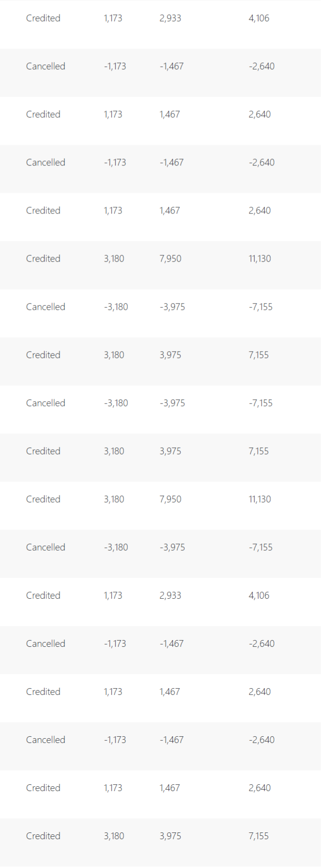Click the upper 11,130 total value
The height and width of the screenshot is (868, 333).
[259, 259]
